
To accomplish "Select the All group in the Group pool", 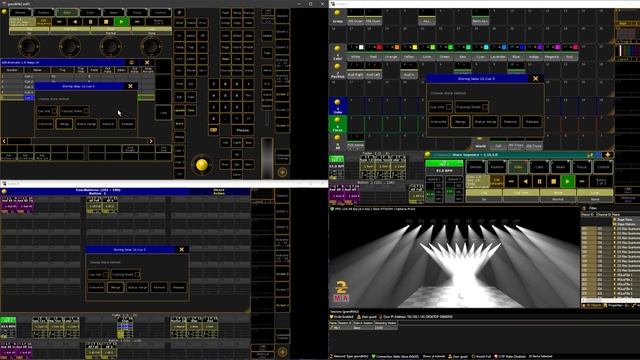I will (x=427, y=18).
